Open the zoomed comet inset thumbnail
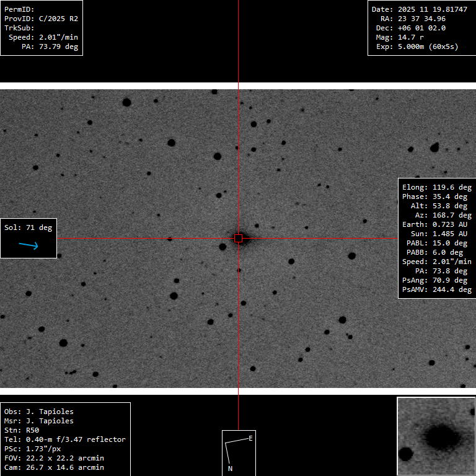This screenshot has height=476, width=476. [x=436, y=436]
